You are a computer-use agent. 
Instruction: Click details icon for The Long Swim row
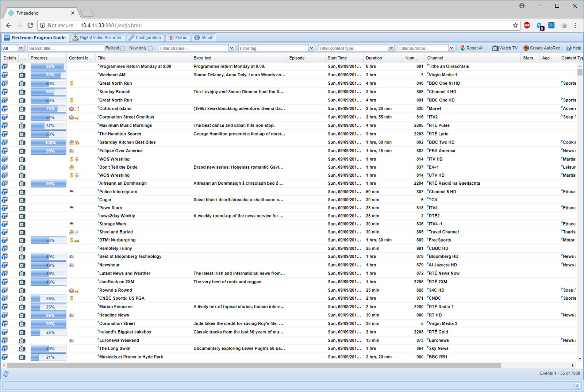4,349
